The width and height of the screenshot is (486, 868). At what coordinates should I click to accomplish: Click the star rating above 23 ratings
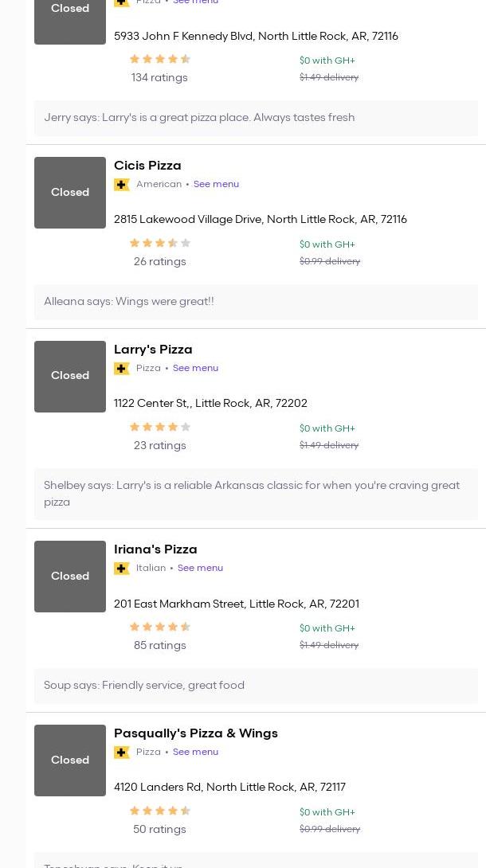[159, 427]
